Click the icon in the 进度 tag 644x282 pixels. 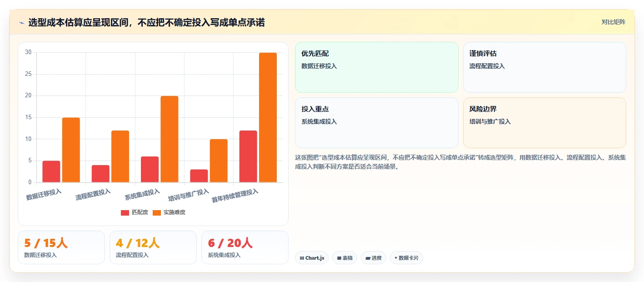(368, 258)
